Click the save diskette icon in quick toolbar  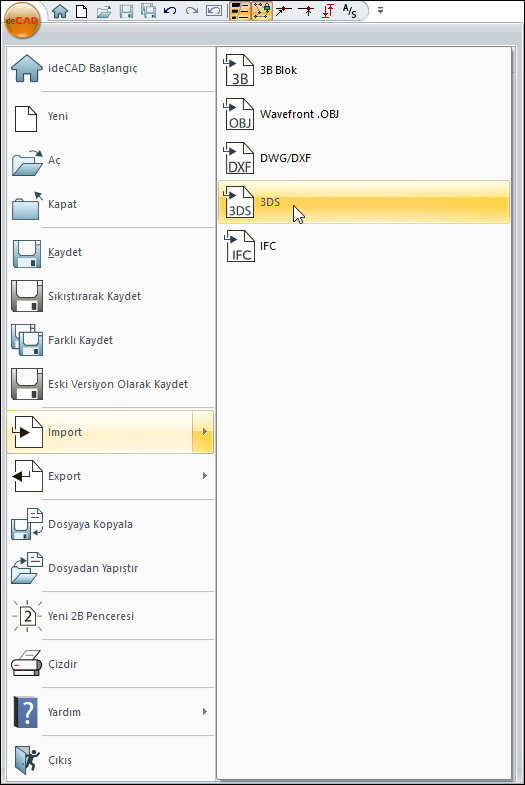[126, 11]
